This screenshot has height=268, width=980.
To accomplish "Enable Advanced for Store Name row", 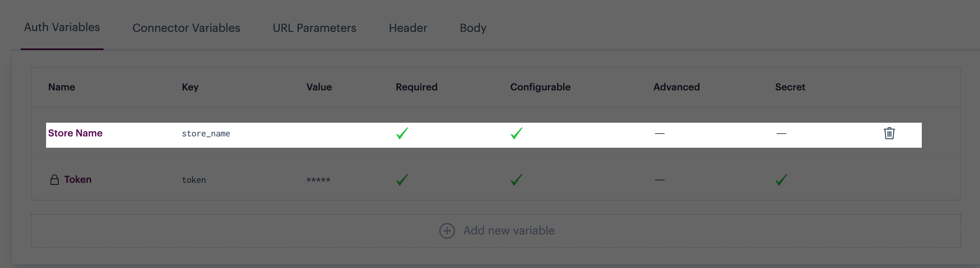I will (x=660, y=134).
